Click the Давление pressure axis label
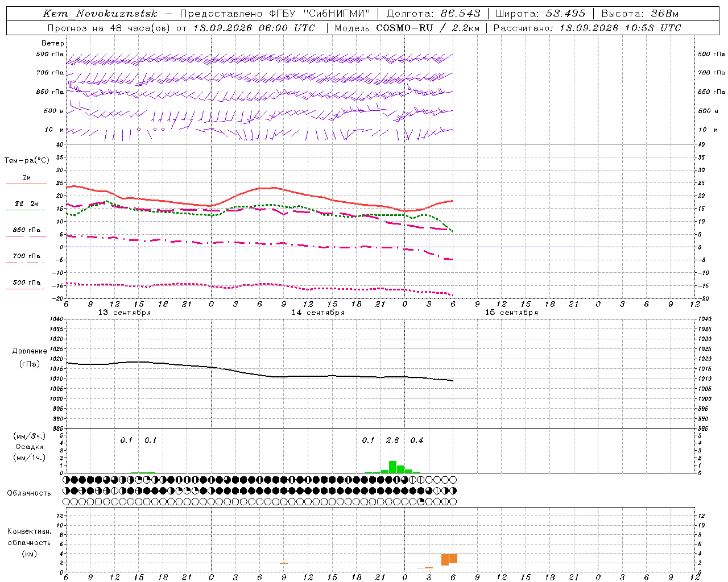The width and height of the screenshot is (728, 582). (x=30, y=351)
